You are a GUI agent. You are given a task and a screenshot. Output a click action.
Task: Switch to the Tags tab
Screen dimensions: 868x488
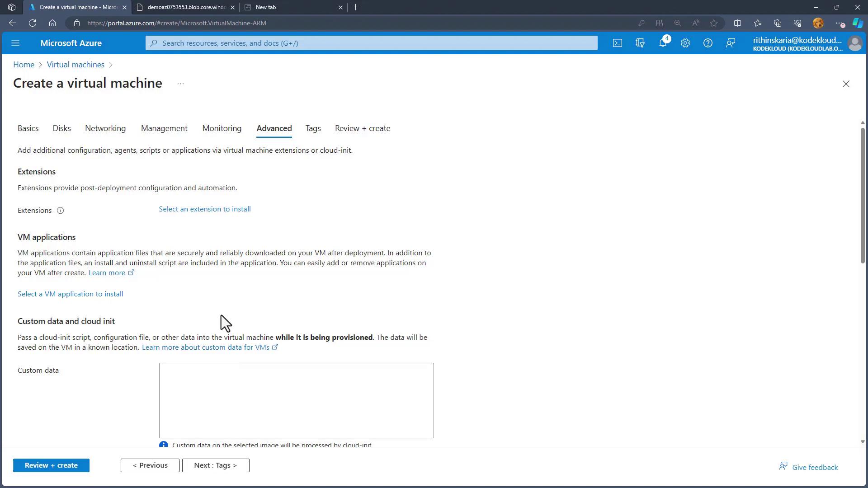(x=313, y=128)
